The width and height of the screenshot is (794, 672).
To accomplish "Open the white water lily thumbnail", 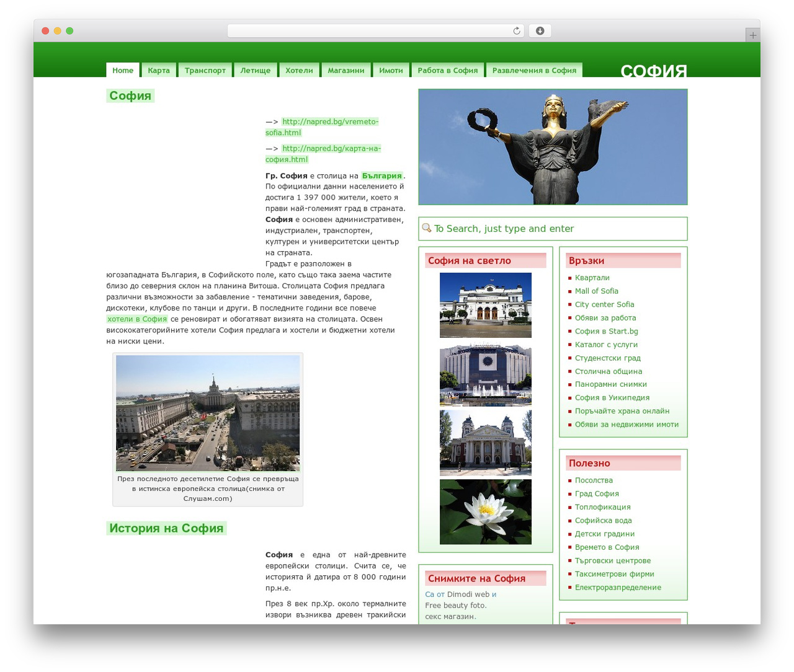I will pyautogui.click(x=486, y=511).
